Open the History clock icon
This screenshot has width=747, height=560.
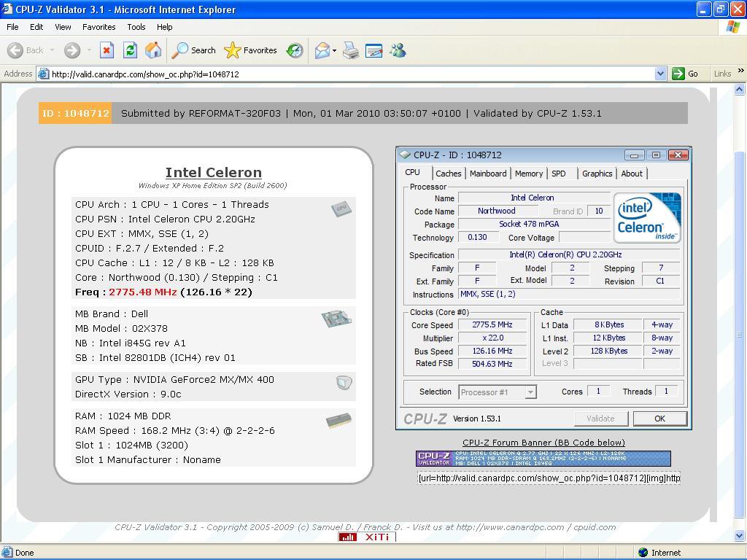(x=295, y=50)
